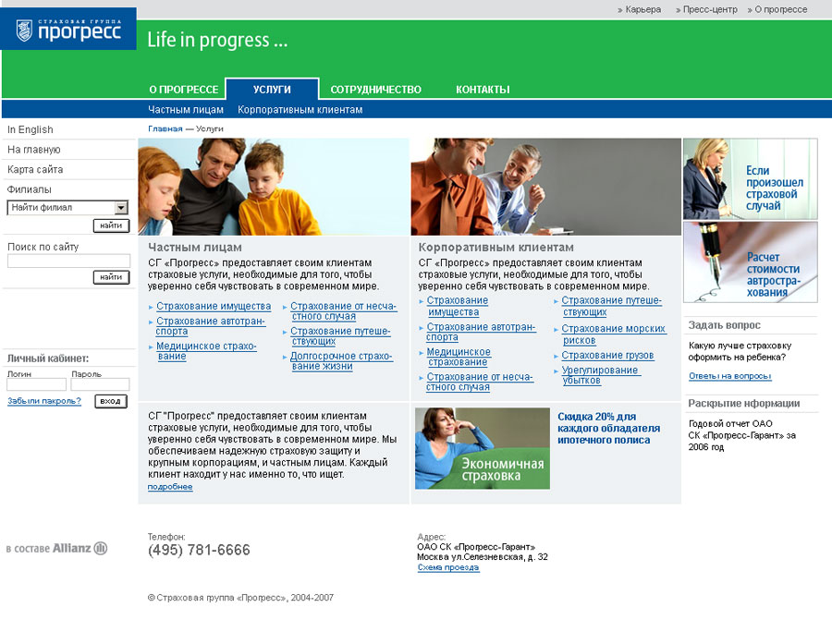The height and width of the screenshot is (644, 832).
Task: Click the Корпоративным клиентам section heading
Action: [496, 248]
